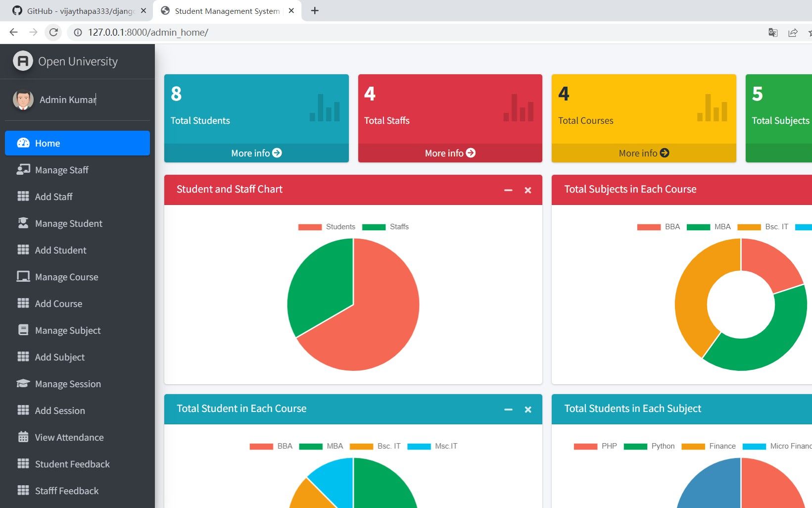812x508 pixels.
Task: Collapse the Student and Staff Chart card
Action: (508, 190)
